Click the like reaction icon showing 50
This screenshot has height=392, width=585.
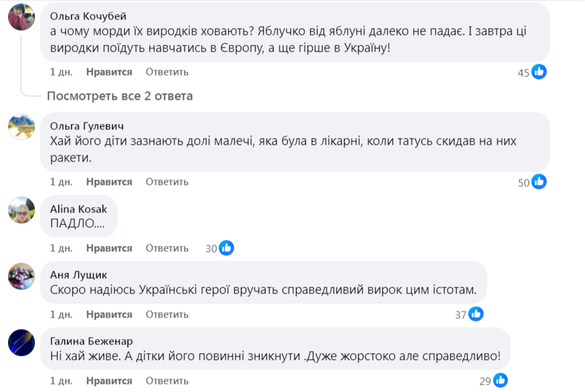539,182
